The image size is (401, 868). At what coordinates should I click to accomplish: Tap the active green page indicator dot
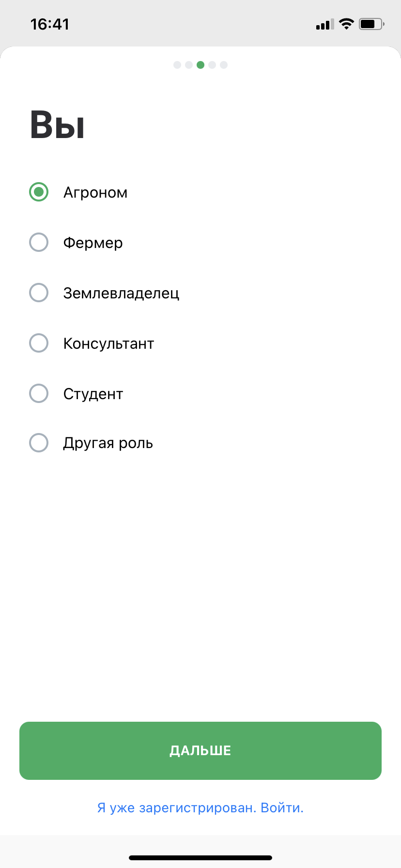pos(200,65)
